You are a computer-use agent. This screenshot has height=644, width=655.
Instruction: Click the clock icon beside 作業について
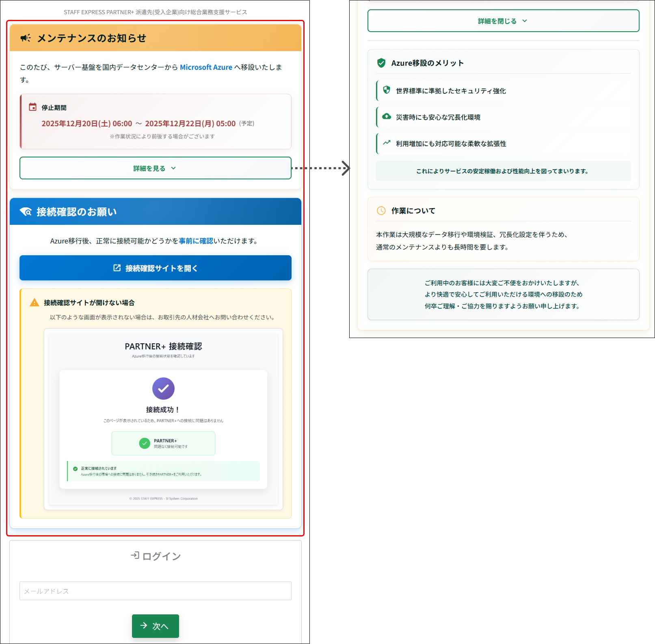coord(381,211)
